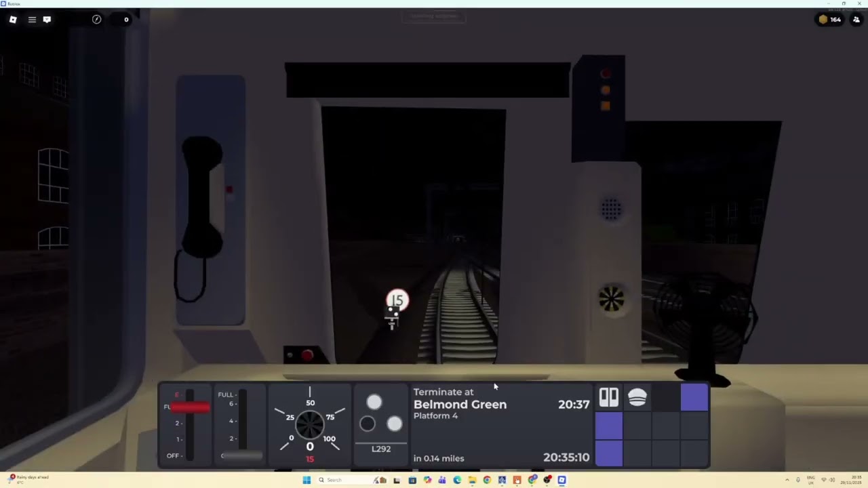
Task: Open the players list icon
Action: click(x=856, y=20)
